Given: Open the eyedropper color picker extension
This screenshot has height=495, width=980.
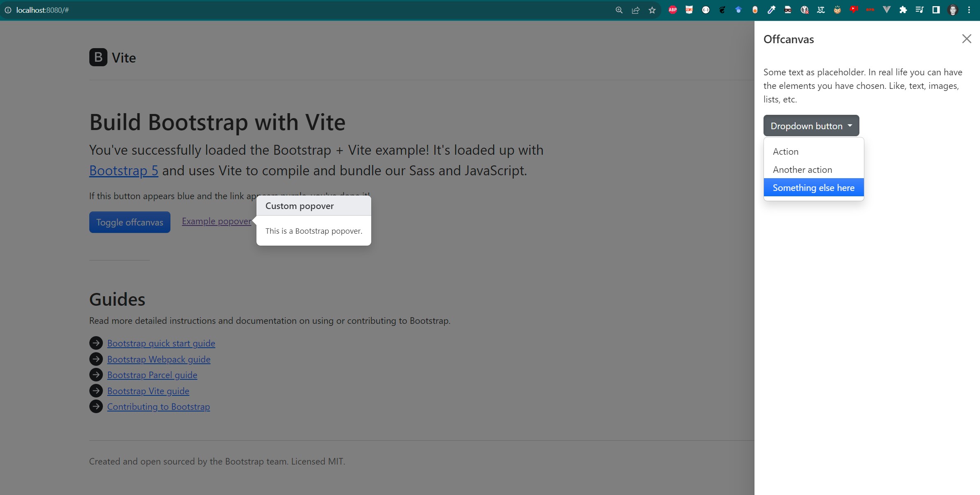Looking at the screenshot, I should (x=771, y=10).
